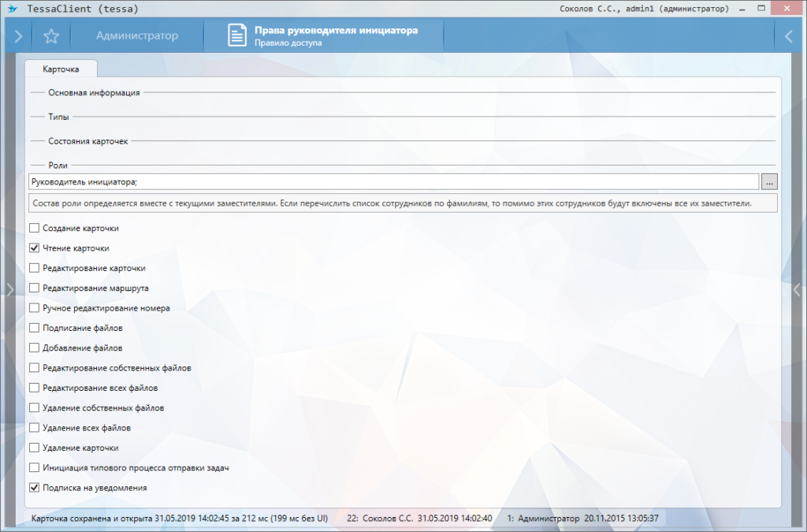
Task: Click the favorites star icon
Action: coord(51,36)
